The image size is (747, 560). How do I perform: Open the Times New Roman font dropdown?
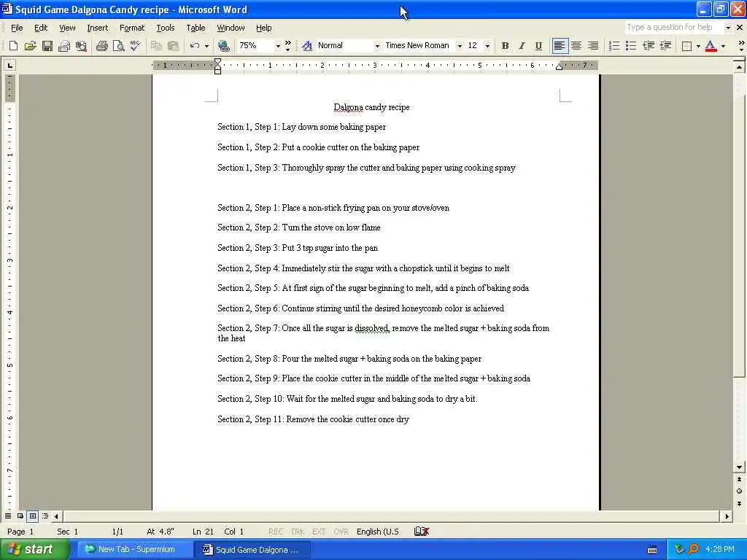pyautogui.click(x=460, y=46)
